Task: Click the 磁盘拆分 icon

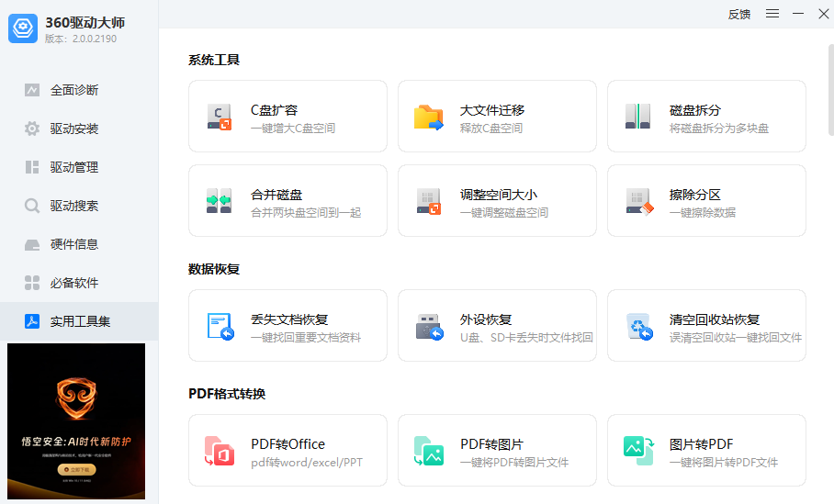Action: [637, 116]
